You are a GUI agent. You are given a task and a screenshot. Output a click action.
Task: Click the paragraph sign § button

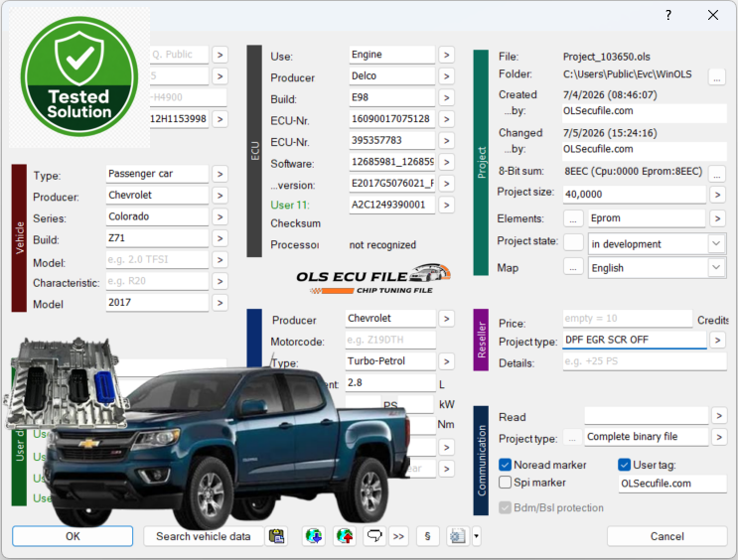point(427,536)
